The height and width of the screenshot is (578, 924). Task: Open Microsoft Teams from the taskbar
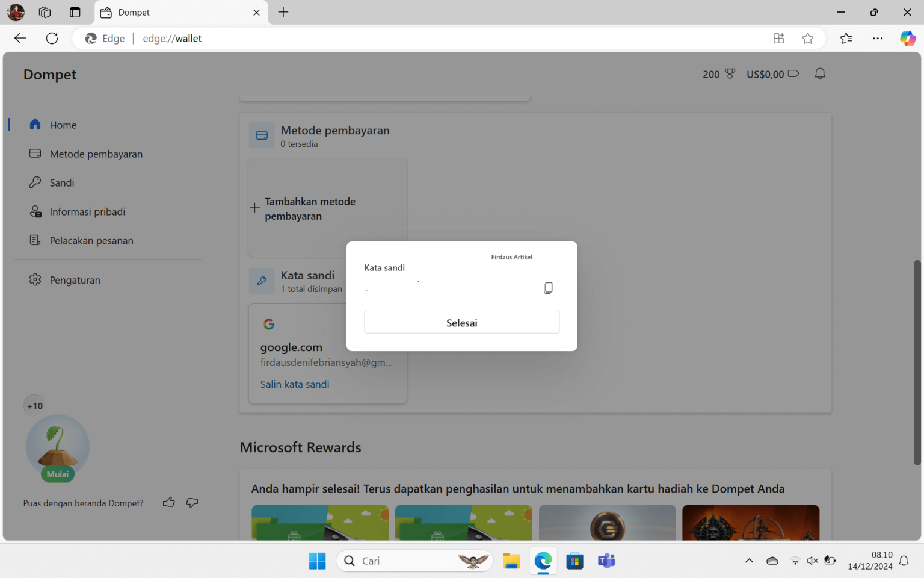click(x=606, y=561)
